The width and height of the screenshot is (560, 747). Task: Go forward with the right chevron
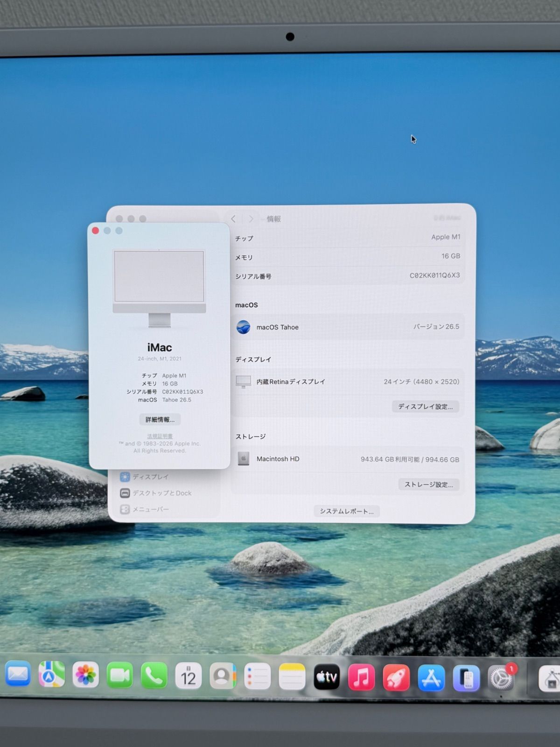tap(251, 218)
